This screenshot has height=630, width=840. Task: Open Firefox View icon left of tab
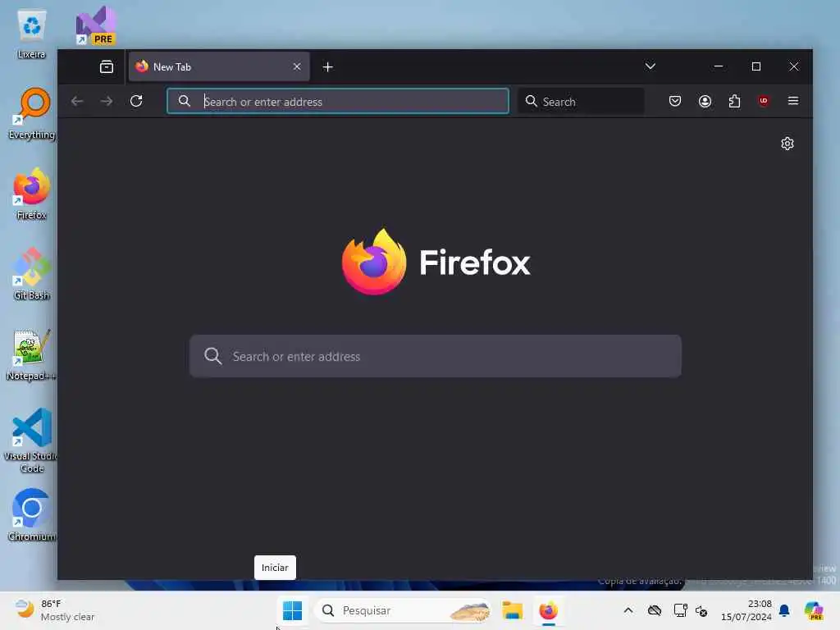point(107,67)
